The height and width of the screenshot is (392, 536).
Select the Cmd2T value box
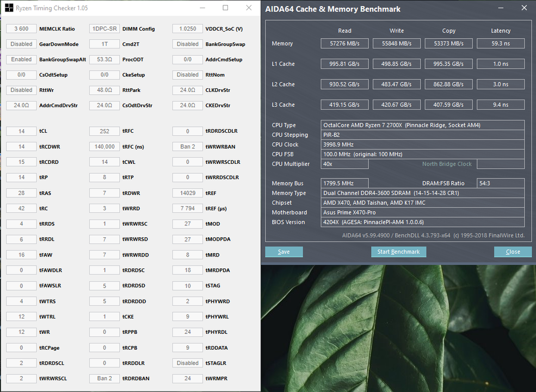point(104,44)
